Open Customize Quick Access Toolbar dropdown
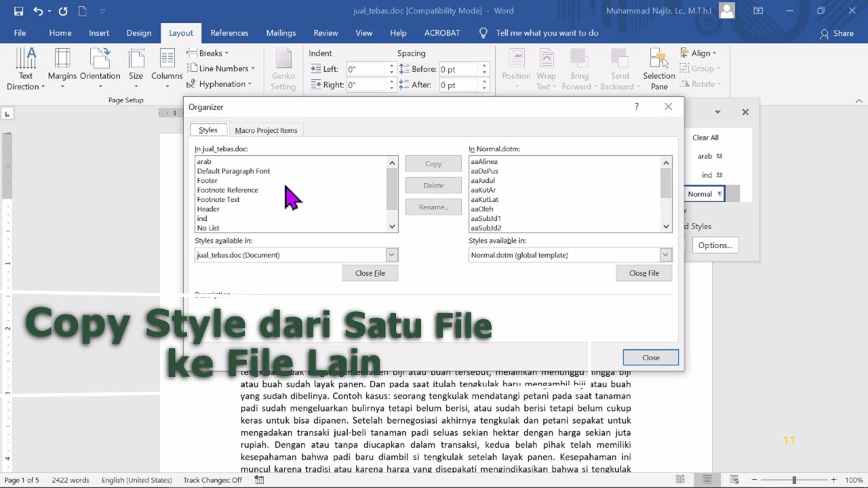The image size is (868, 488). click(102, 11)
